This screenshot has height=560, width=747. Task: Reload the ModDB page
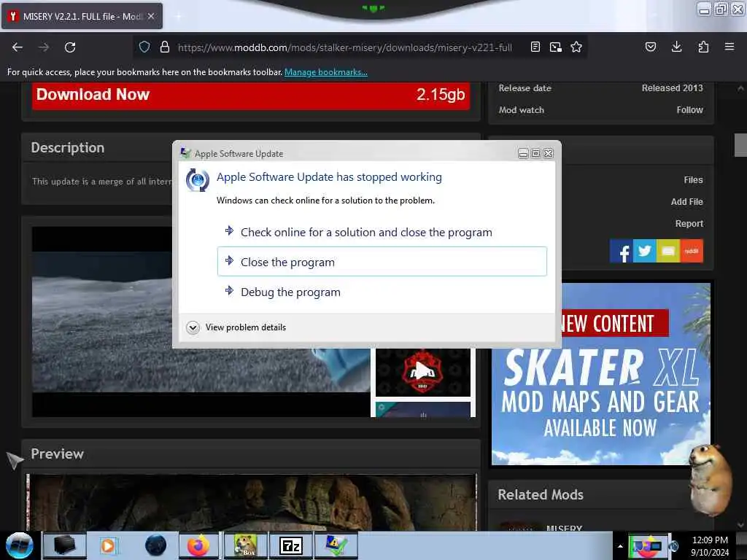tap(70, 47)
